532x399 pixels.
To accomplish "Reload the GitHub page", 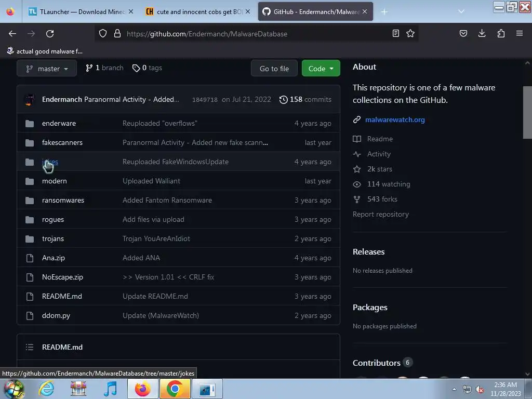I will click(50, 34).
